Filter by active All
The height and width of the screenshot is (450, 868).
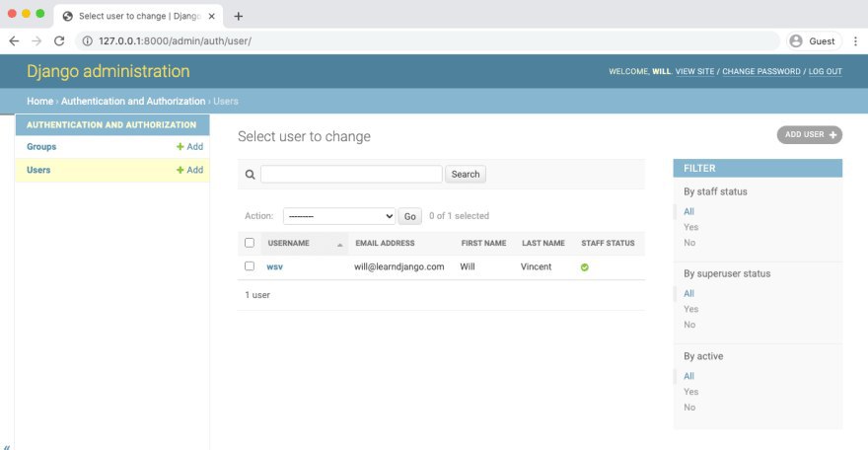click(x=688, y=376)
